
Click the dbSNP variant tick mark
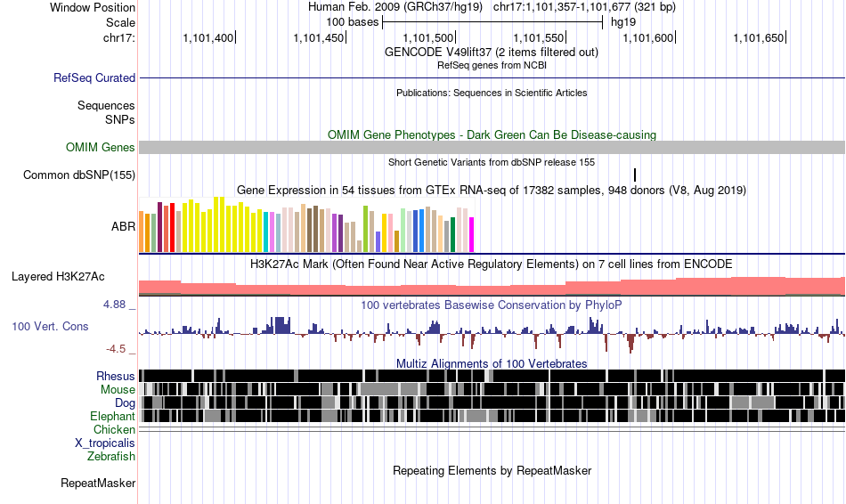[635, 175]
